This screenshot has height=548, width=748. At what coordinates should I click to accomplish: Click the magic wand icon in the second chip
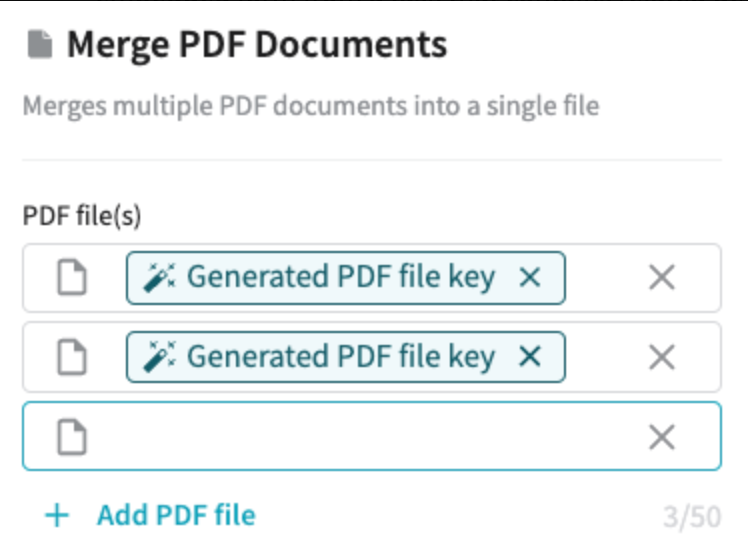click(159, 357)
